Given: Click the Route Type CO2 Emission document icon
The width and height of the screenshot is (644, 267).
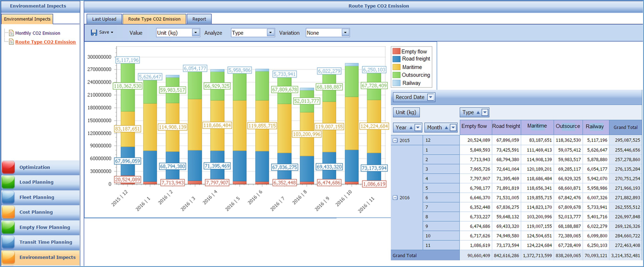Looking at the screenshot, I should point(11,42).
